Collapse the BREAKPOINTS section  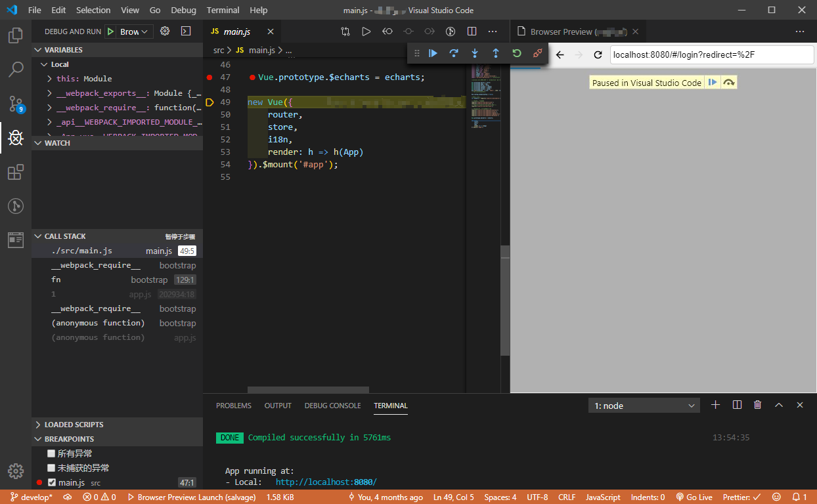point(117,439)
